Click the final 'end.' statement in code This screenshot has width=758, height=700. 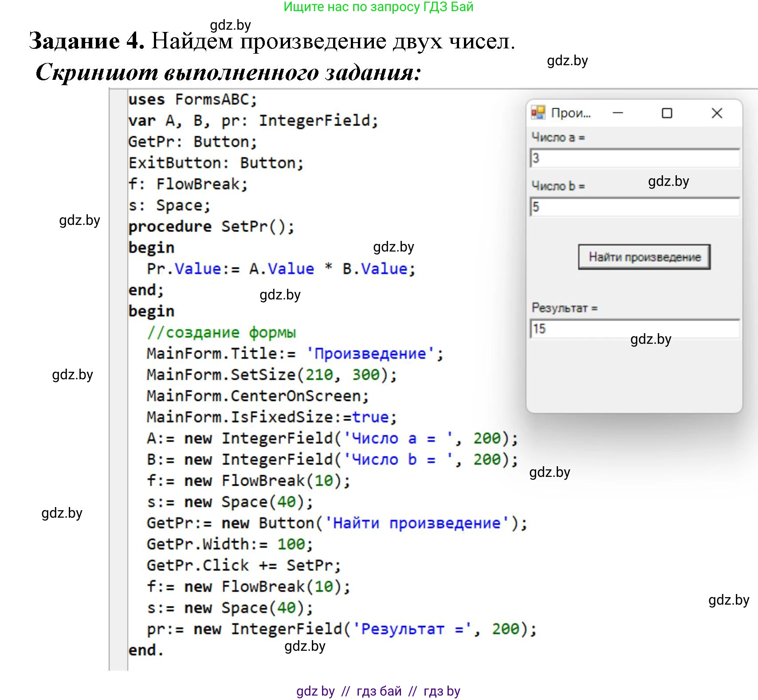pos(145,650)
